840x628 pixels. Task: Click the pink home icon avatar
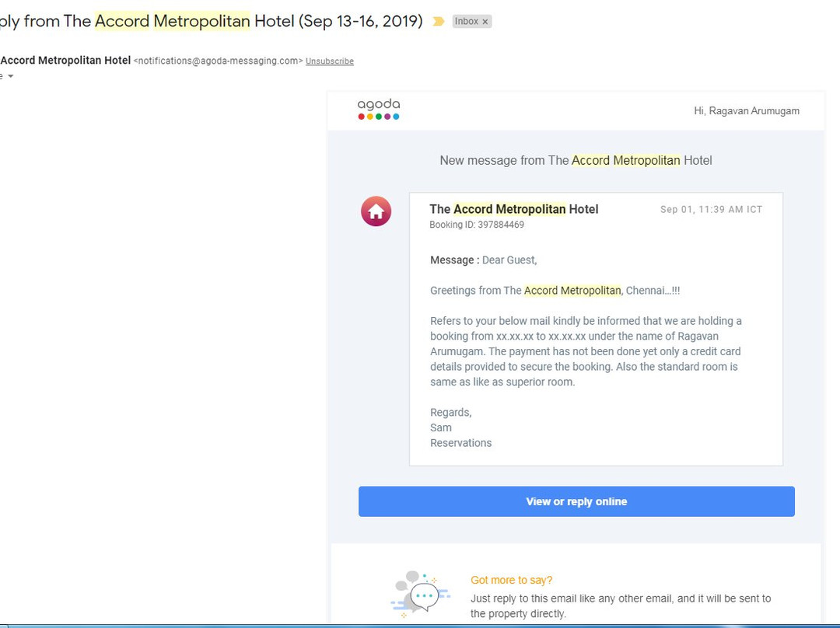point(376,211)
